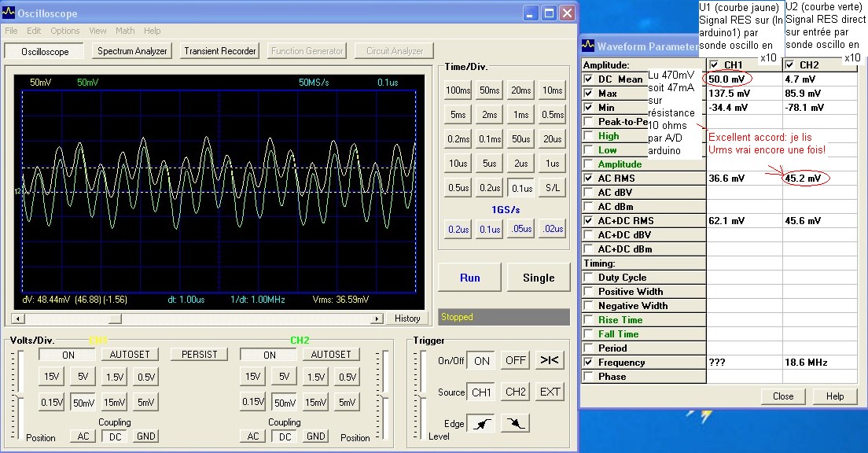Enable AC dBV checkbox

tap(588, 192)
